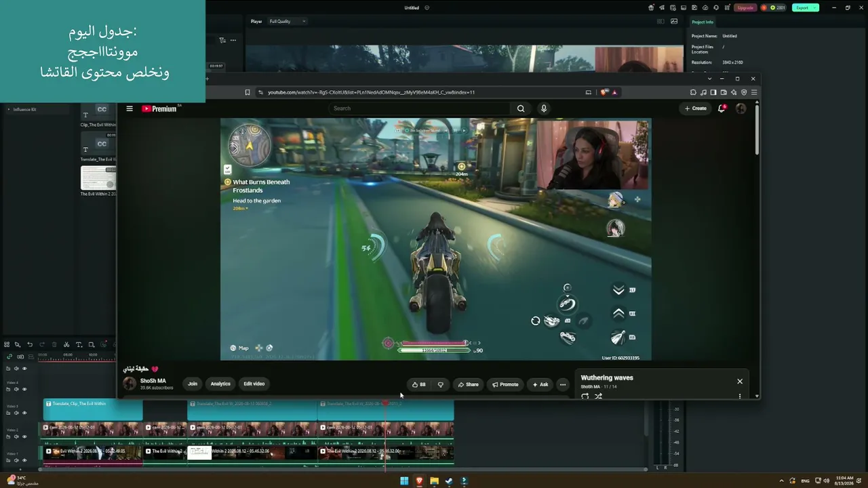Toggle visibility of Video 1 track
Viewport: 868px width, 488px height.
[x=24, y=460]
